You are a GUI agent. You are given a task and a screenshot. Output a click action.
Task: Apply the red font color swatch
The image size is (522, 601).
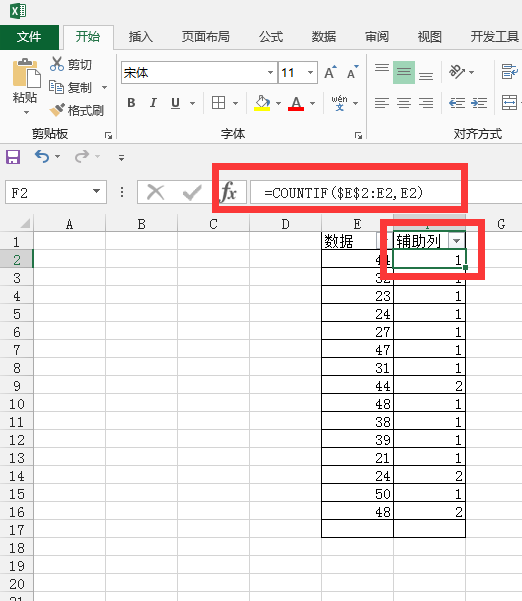[296, 103]
